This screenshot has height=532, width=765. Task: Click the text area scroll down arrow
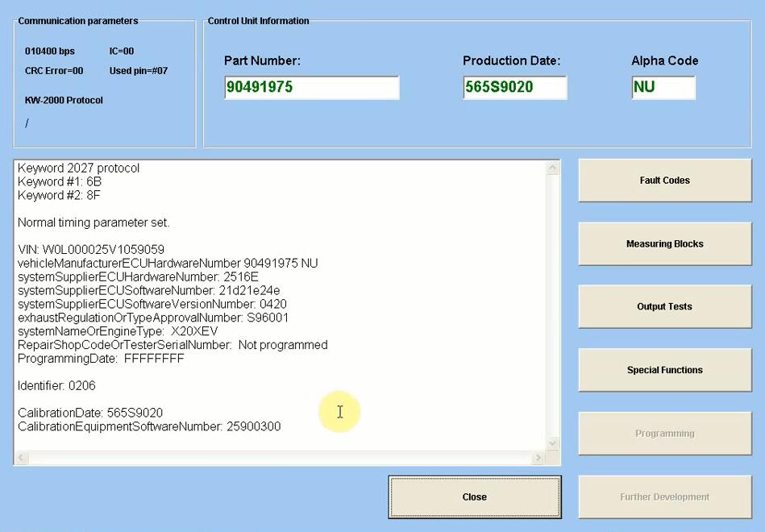click(x=552, y=443)
